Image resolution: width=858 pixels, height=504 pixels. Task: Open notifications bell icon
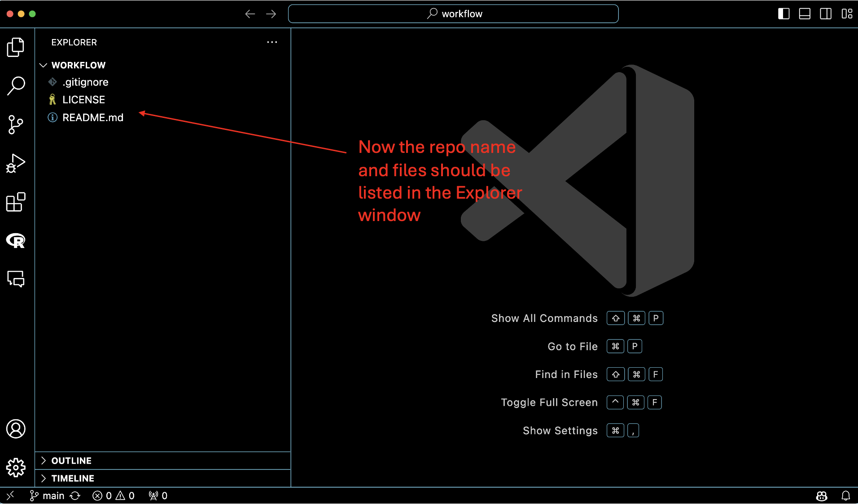[846, 495]
